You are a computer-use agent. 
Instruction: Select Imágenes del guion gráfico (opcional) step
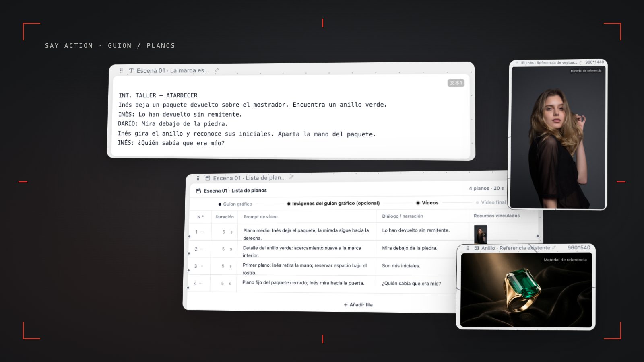click(x=333, y=203)
